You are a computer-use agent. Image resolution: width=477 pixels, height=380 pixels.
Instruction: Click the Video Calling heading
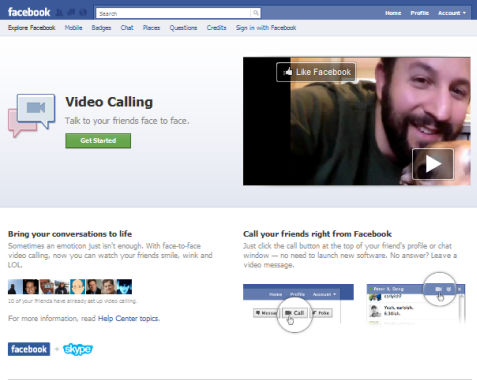pos(109,102)
